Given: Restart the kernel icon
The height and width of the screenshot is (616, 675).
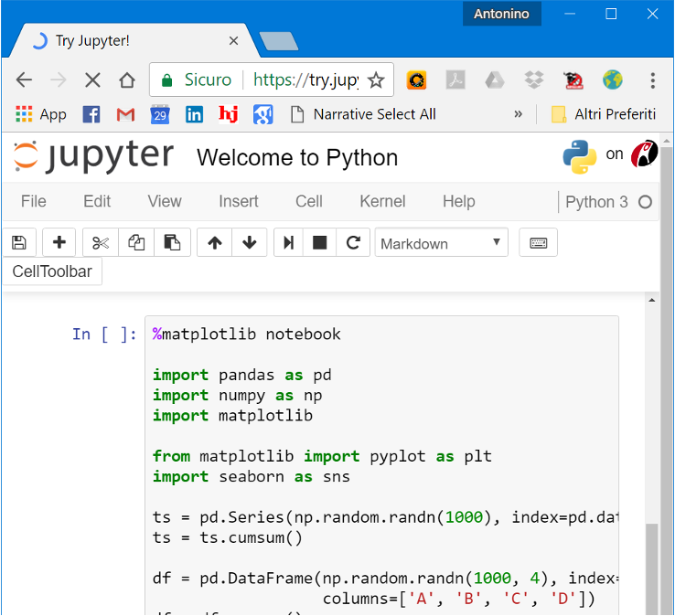Looking at the screenshot, I should [352, 242].
